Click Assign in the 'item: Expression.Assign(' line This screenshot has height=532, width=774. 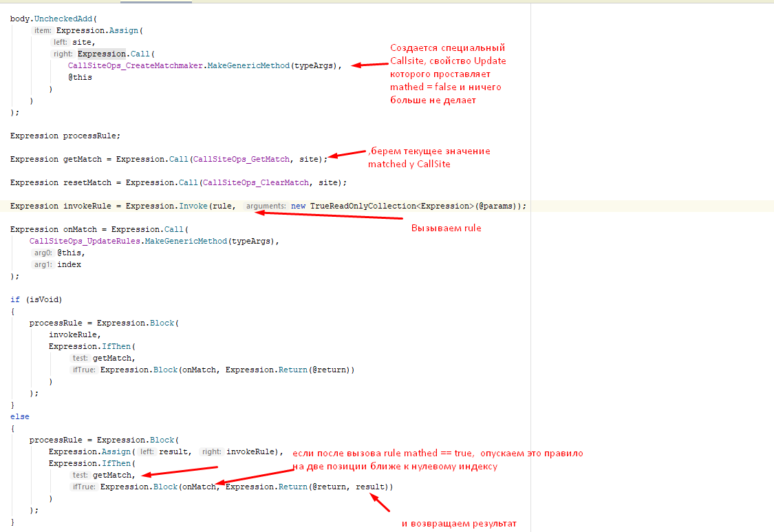pyautogui.click(x=123, y=30)
